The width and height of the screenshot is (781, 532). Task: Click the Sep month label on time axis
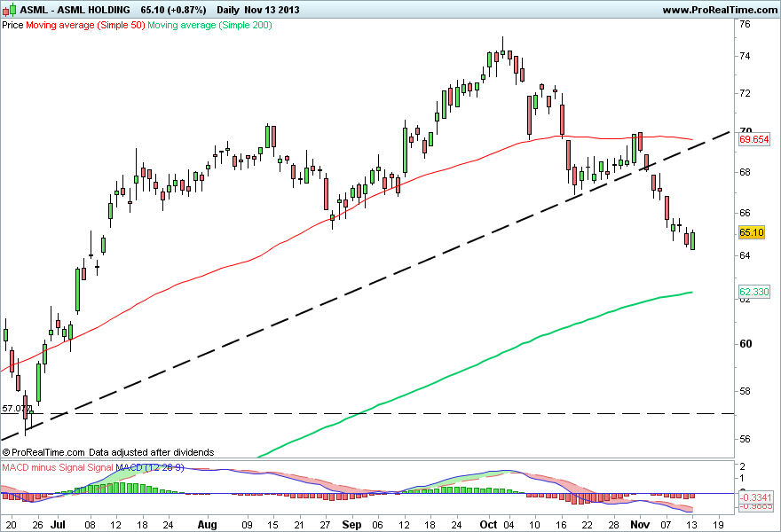pyautogui.click(x=352, y=525)
